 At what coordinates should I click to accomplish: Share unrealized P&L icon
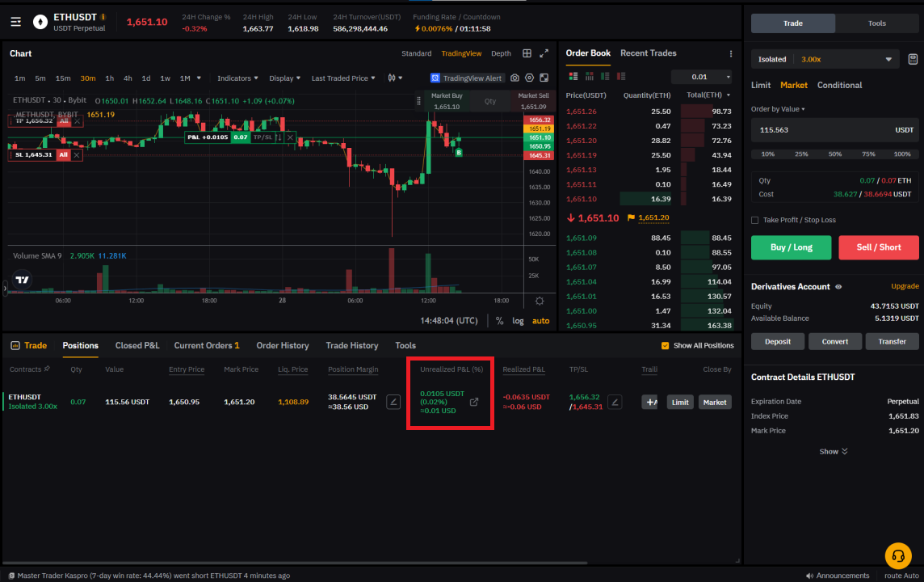[x=474, y=403]
